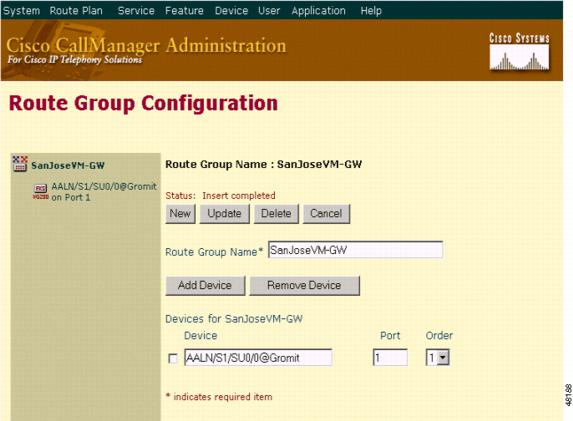573x421 pixels.
Task: Open the Feature menu
Action: (x=184, y=11)
